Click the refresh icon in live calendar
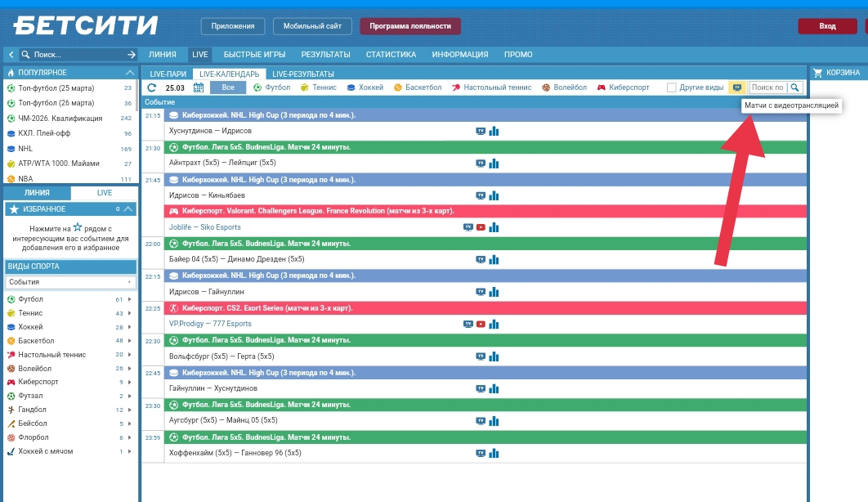The height and width of the screenshot is (502, 868). (x=152, y=87)
